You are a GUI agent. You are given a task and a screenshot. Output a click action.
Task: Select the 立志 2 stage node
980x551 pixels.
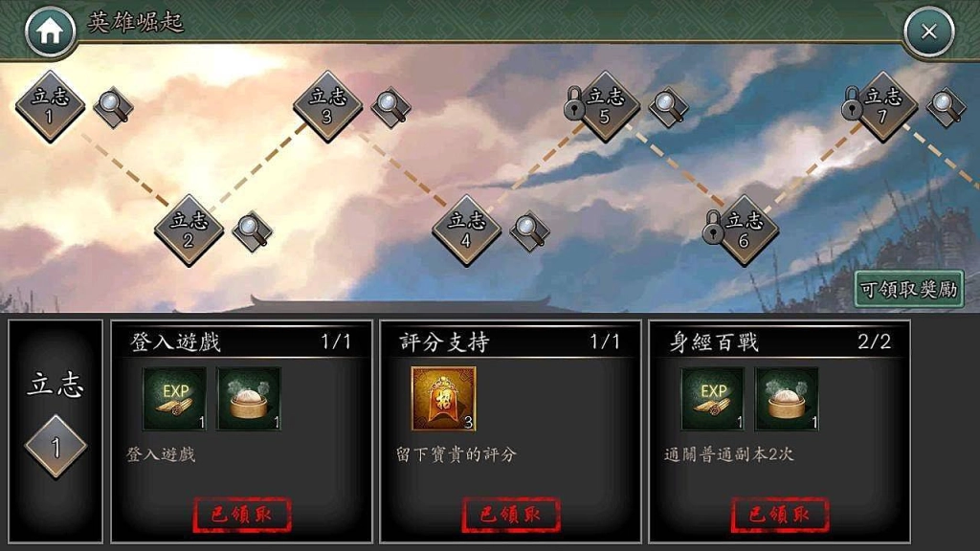pos(189,231)
